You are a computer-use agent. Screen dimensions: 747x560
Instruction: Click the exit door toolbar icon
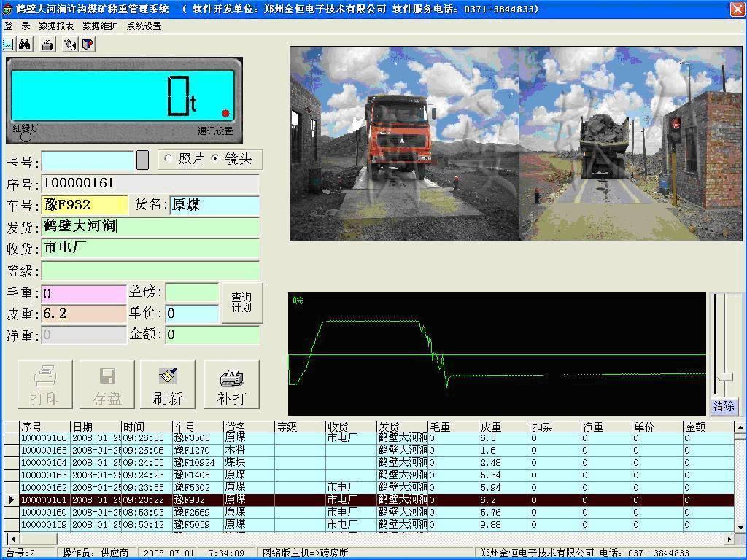pyautogui.click(x=88, y=44)
